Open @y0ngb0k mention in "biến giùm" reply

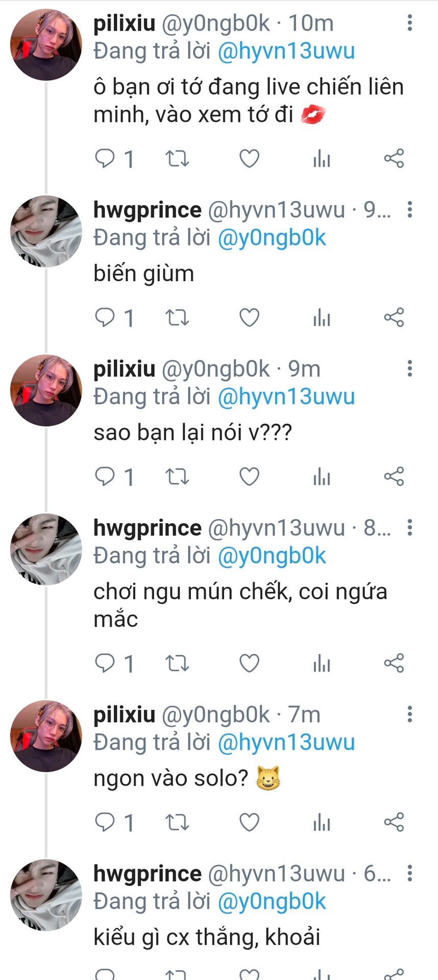[272, 238]
